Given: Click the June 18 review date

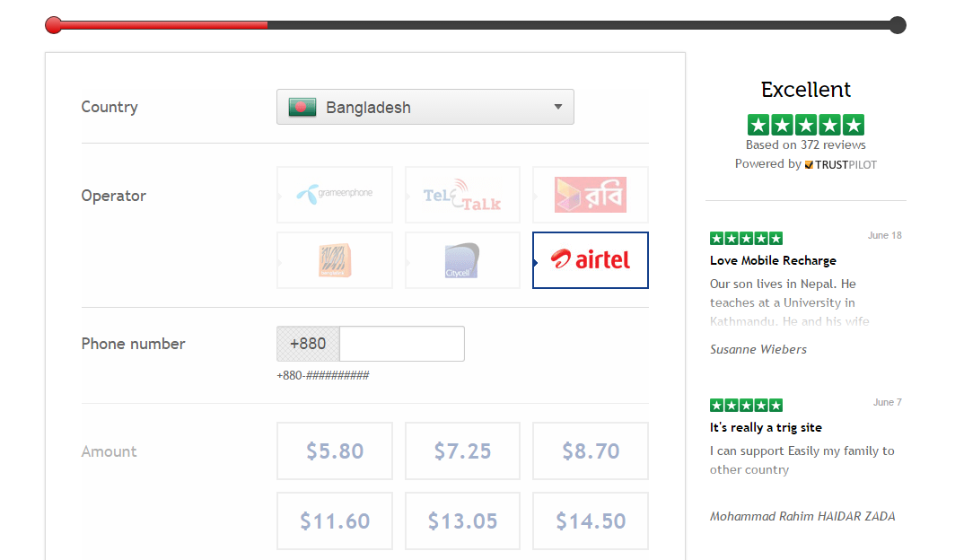Looking at the screenshot, I should 884,235.
